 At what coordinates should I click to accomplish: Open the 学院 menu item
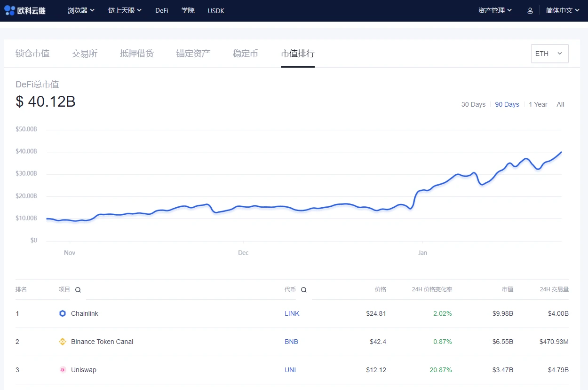tap(188, 10)
